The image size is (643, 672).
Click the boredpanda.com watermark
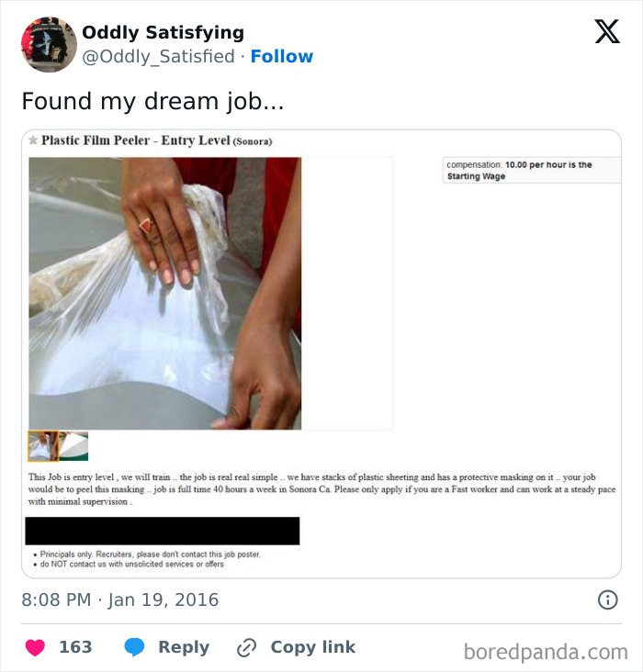(x=546, y=652)
